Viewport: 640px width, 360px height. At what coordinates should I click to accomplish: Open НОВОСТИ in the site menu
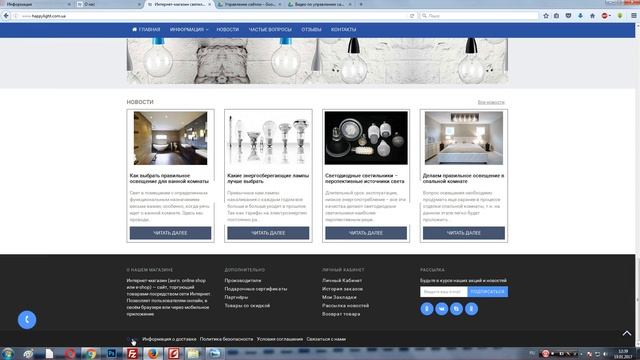(x=228, y=30)
